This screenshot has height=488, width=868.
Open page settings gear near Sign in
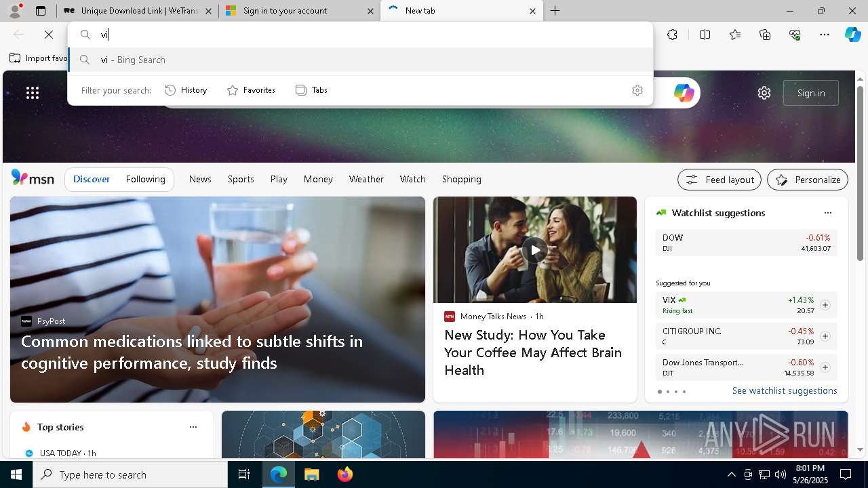(x=764, y=93)
